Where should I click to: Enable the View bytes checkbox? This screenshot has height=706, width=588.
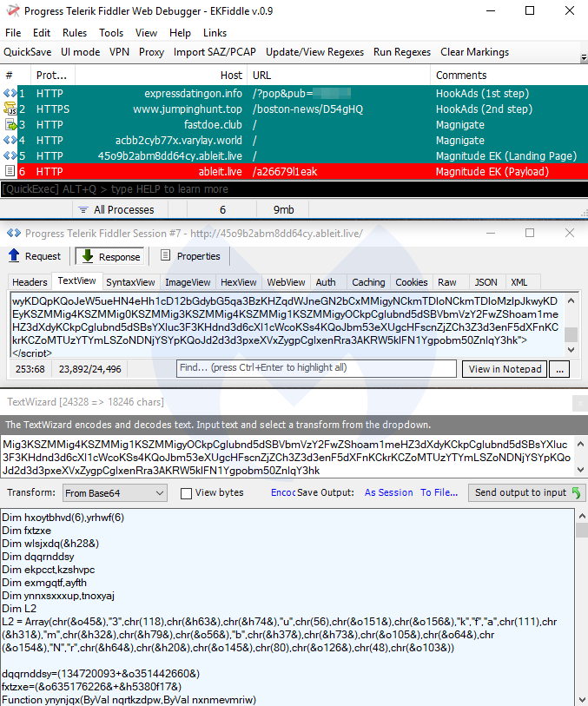(186, 493)
